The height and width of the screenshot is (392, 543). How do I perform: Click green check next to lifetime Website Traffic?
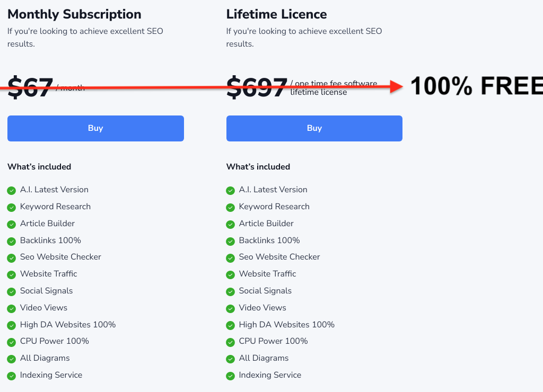(x=230, y=275)
